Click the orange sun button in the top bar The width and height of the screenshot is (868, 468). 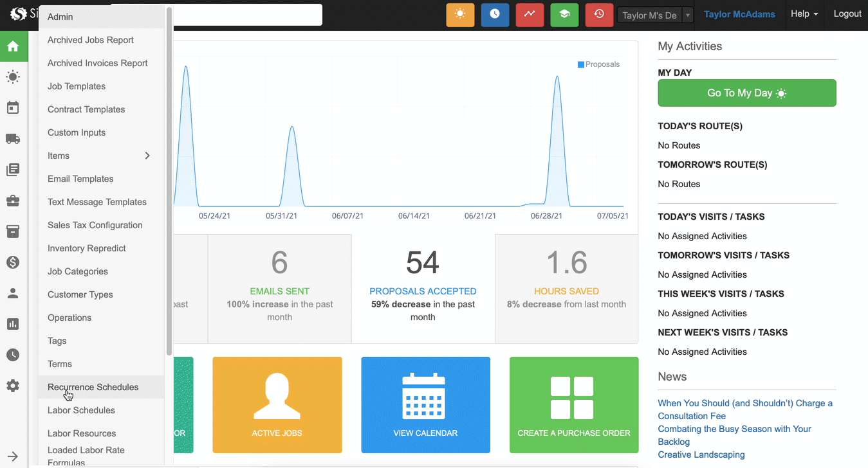pos(460,15)
